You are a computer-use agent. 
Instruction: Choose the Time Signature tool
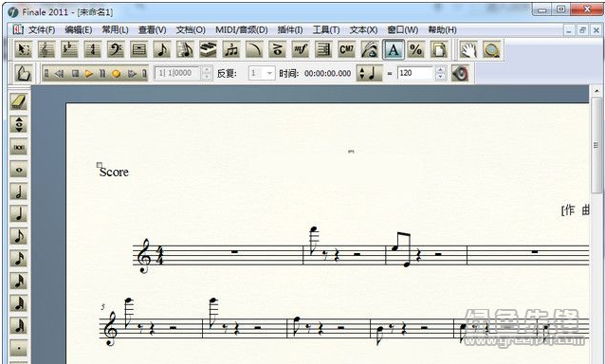point(93,49)
